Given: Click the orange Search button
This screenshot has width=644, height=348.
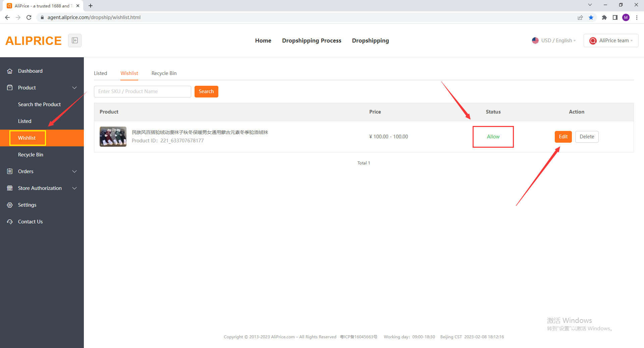Looking at the screenshot, I should [x=206, y=91].
